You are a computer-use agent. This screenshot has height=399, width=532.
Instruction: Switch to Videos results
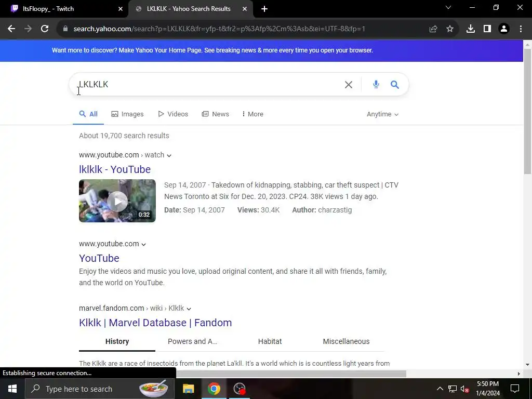click(x=173, y=114)
